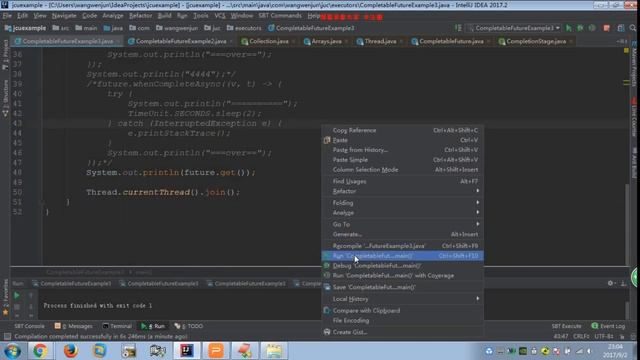Select Create Gist... in the context menu
Image resolution: width=640 pixels, height=360 pixels.
[x=402, y=332]
